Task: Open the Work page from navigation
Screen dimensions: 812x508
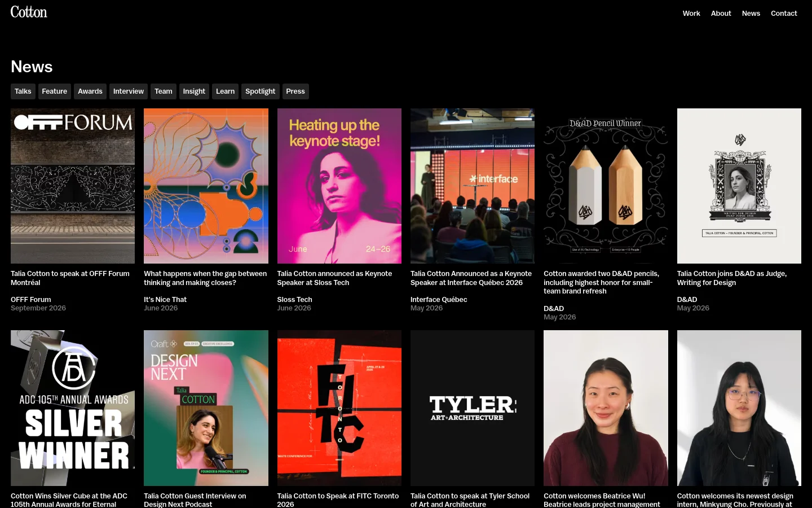Action: [x=691, y=14]
